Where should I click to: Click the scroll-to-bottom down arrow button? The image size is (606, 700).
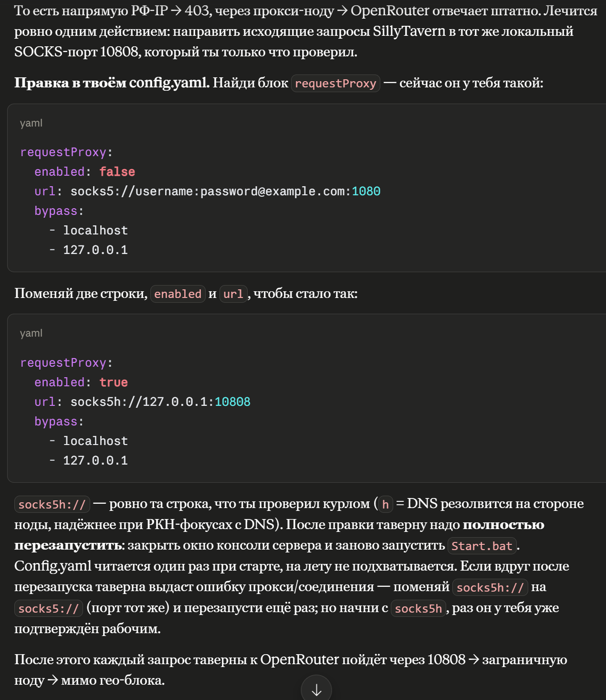click(x=316, y=689)
